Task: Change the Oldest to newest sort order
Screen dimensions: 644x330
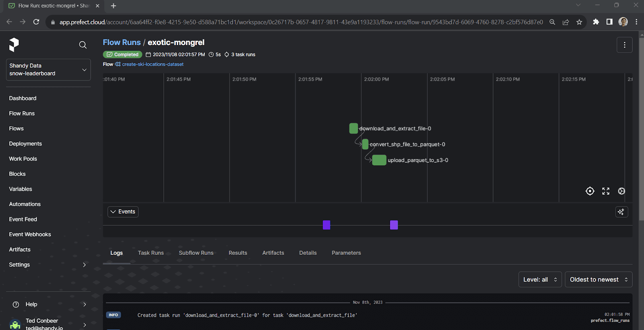Action: click(598, 280)
